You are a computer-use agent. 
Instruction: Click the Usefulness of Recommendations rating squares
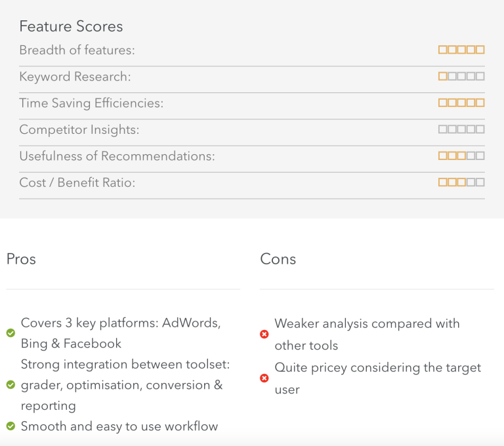click(461, 156)
